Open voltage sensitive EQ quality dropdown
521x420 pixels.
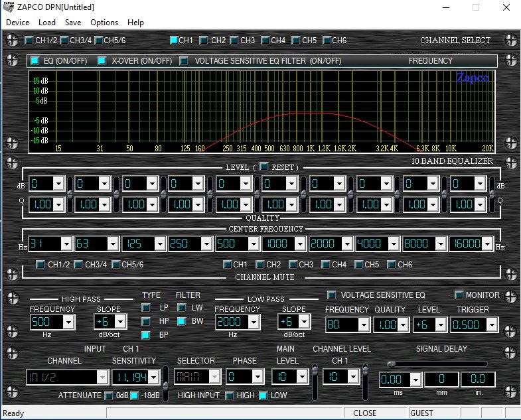[x=403, y=324]
